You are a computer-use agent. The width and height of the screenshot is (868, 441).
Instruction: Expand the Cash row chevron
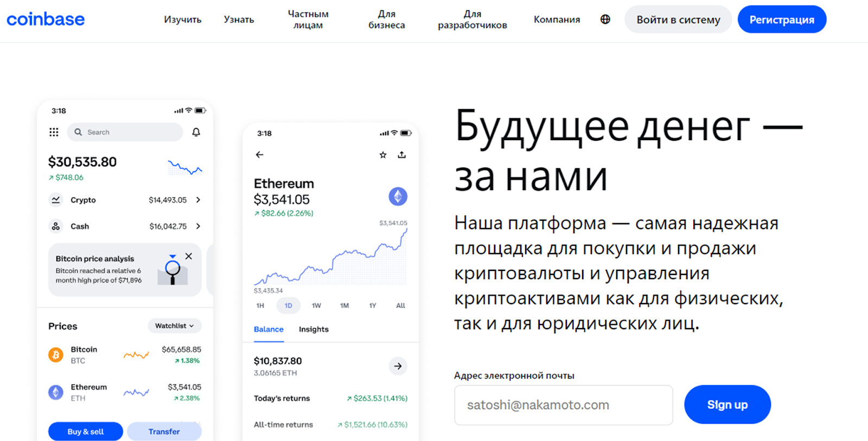pos(198,226)
